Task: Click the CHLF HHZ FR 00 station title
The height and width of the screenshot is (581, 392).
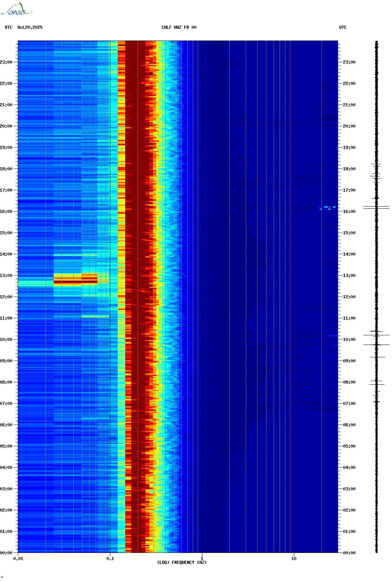Action: [179, 27]
